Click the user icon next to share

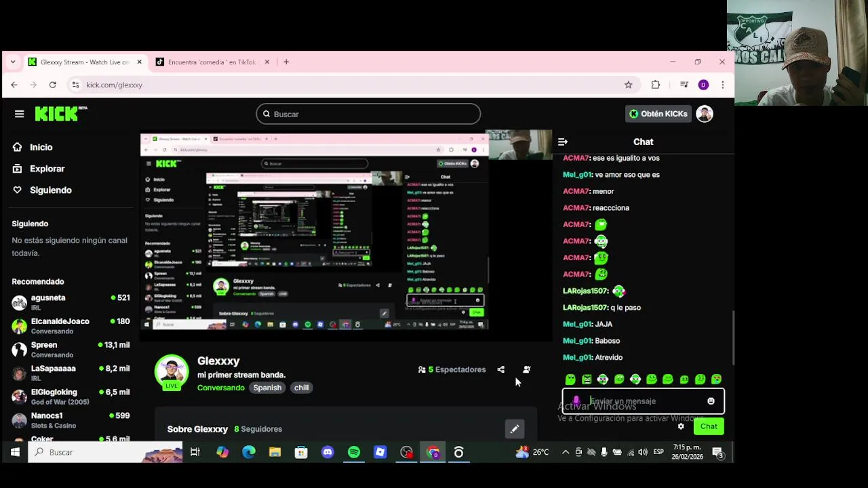pyautogui.click(x=526, y=369)
